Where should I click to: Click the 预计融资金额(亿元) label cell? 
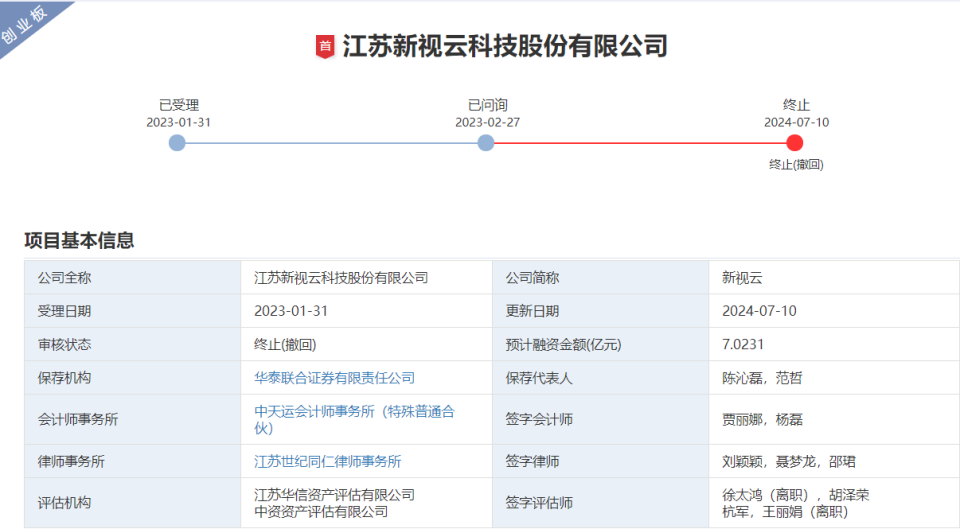coord(601,344)
